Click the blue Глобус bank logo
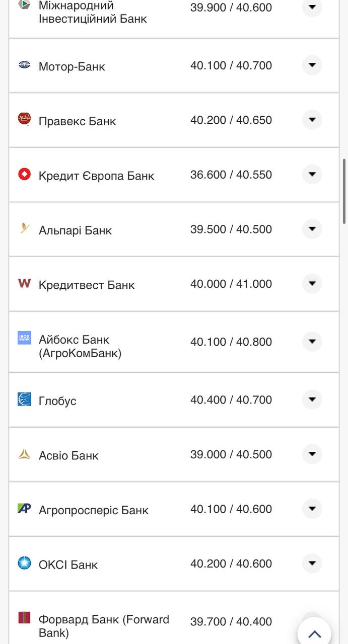 [24, 399]
